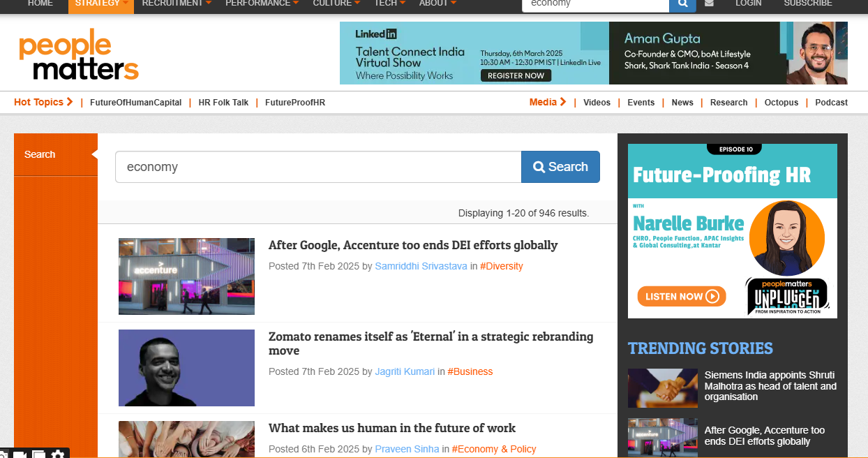Viewport: 868px width, 458px height.
Task: Click the top navigation search magnifier icon
Action: (x=682, y=3)
